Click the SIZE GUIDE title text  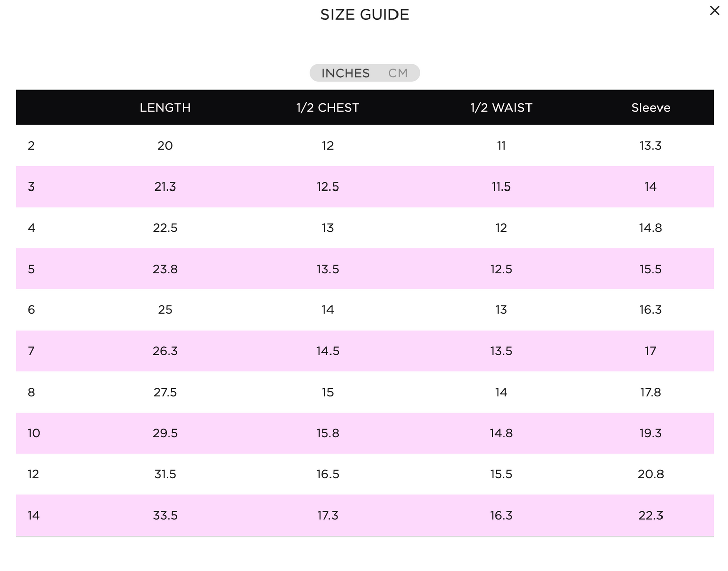point(365,15)
